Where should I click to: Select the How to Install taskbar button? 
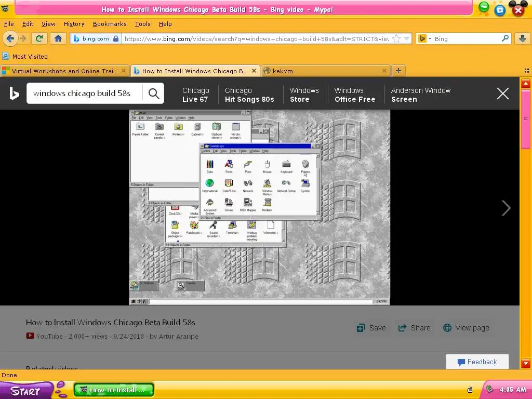tap(114, 390)
